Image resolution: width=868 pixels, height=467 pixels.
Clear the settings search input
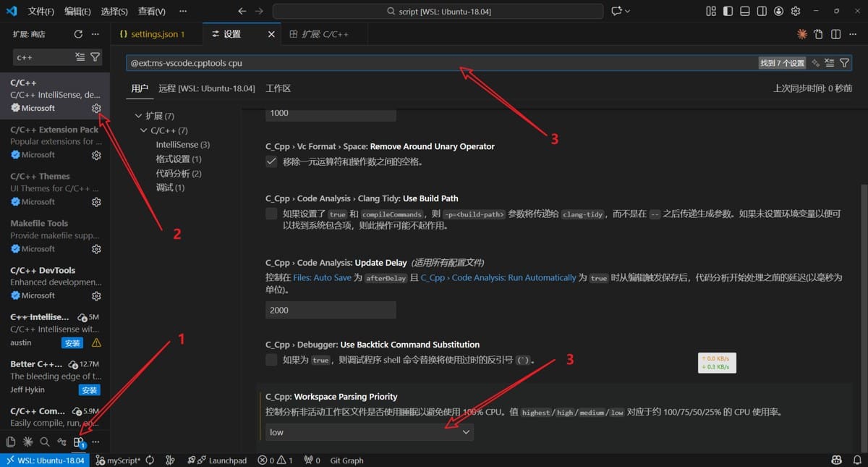(830, 63)
